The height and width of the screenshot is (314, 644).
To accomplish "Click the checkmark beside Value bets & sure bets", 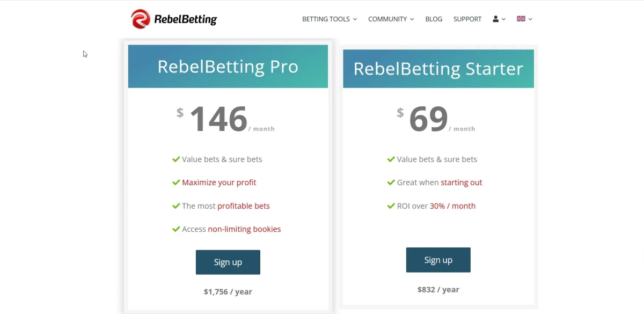I will click(176, 159).
